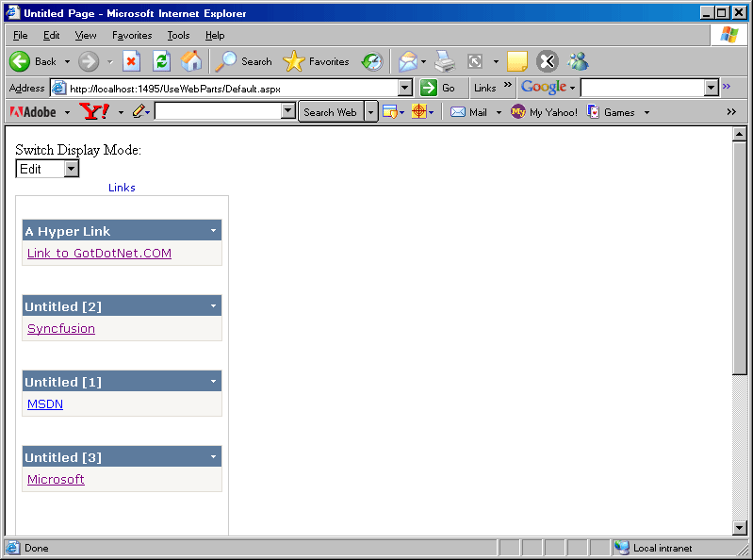Open the Tools menu

pos(178,35)
